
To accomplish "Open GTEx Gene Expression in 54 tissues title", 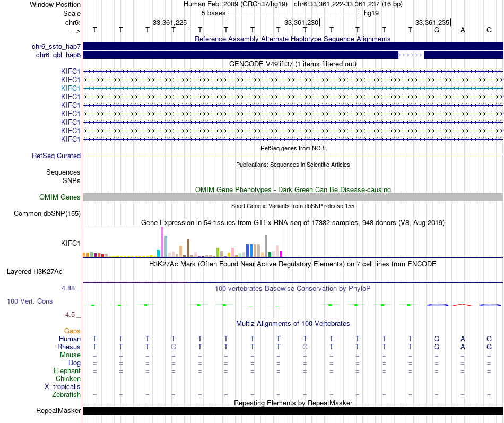I will pyautogui.click(x=292, y=222).
